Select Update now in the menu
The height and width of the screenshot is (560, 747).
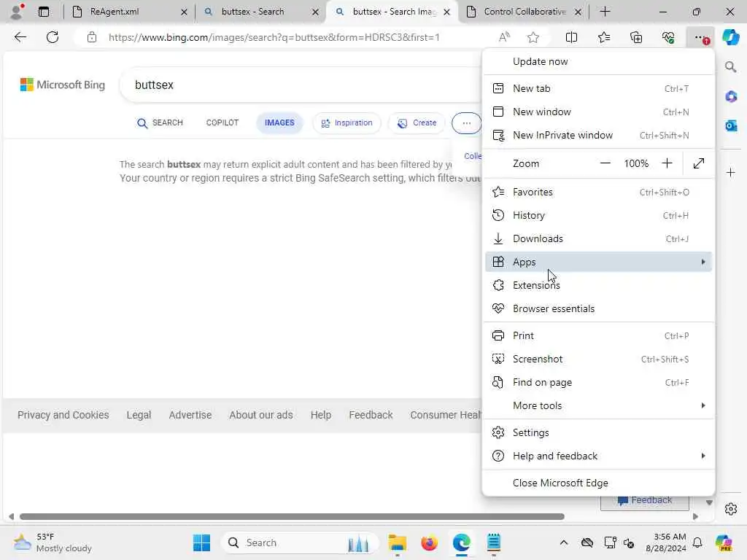(598, 61)
